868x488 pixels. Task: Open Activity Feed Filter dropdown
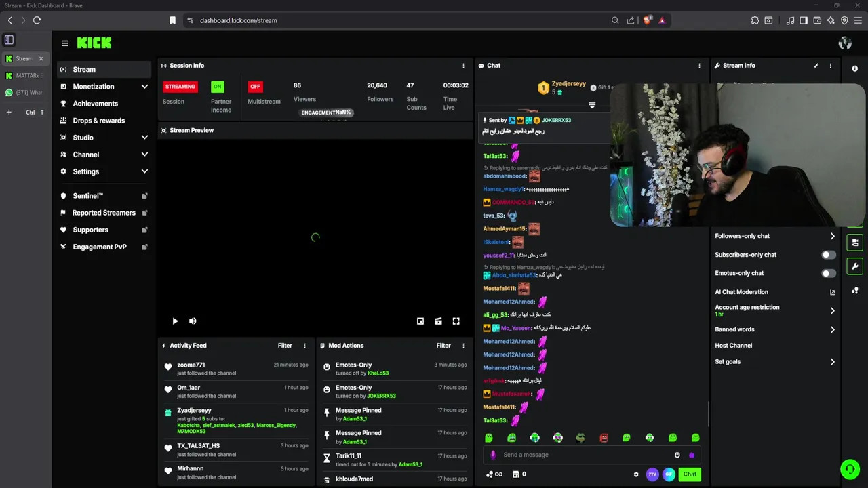[285, 346]
